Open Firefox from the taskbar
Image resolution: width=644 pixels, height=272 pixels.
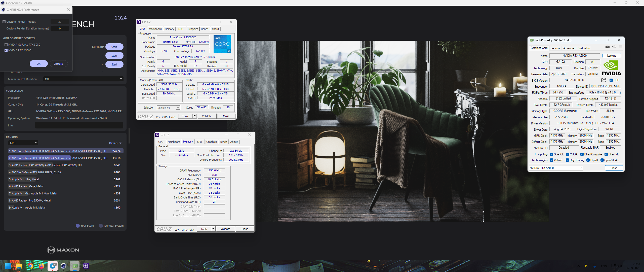click(42, 266)
